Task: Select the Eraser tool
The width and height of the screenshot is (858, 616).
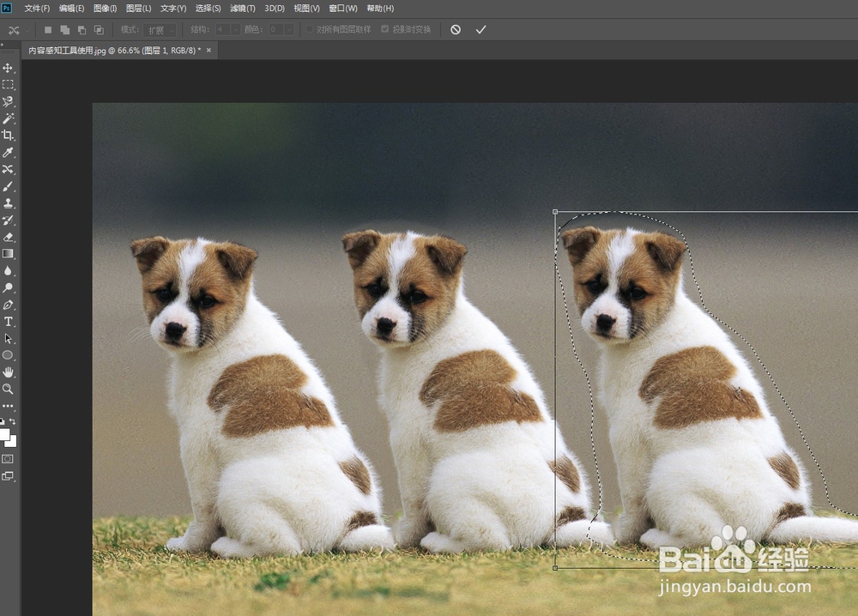Action: tap(8, 238)
